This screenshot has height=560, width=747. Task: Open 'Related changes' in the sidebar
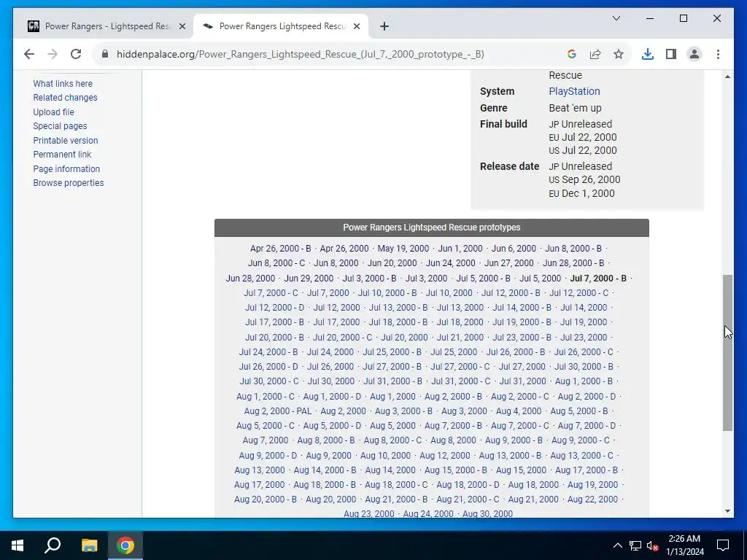[65, 98]
